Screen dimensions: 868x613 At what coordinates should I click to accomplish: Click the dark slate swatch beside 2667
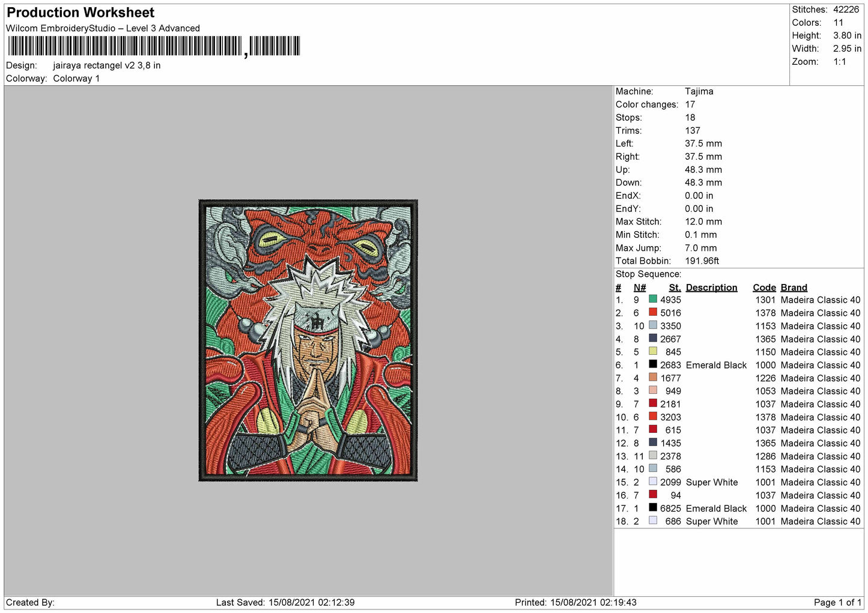(653, 338)
